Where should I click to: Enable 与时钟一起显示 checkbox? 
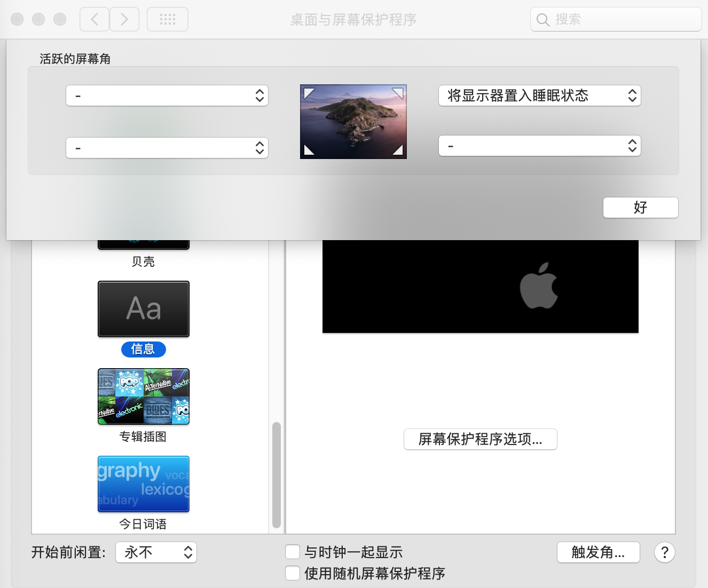[293, 552]
